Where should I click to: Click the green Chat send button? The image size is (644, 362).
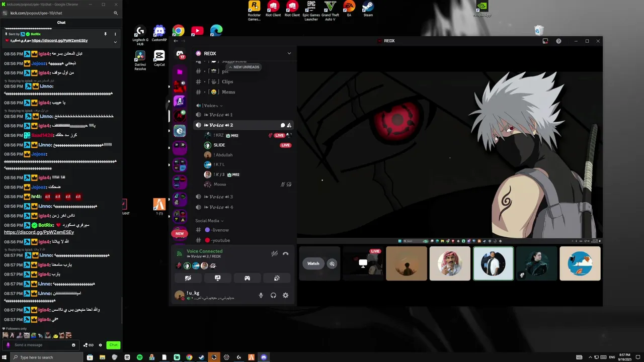[x=114, y=345]
